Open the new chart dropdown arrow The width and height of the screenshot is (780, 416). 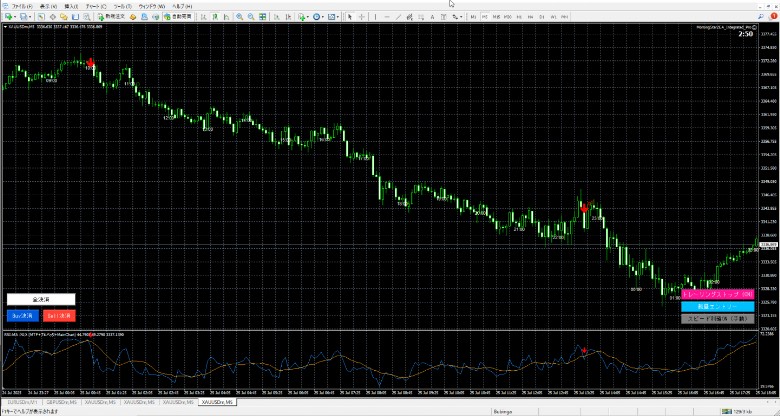click(x=16, y=17)
